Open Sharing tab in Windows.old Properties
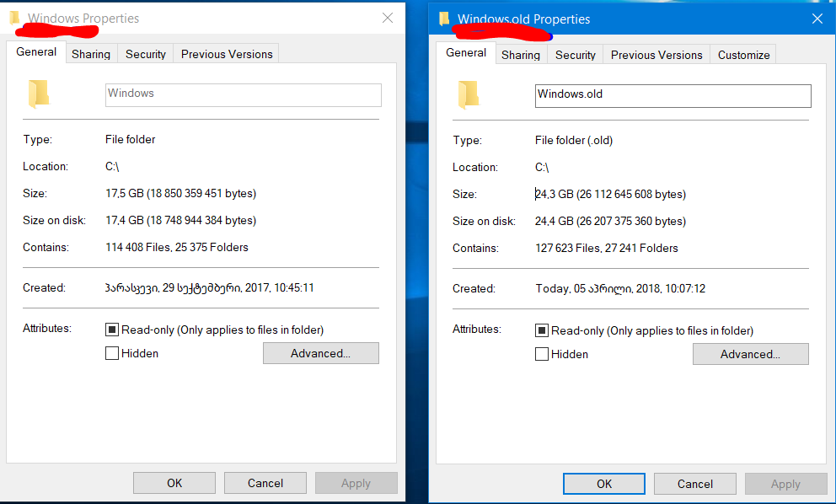 521,55
